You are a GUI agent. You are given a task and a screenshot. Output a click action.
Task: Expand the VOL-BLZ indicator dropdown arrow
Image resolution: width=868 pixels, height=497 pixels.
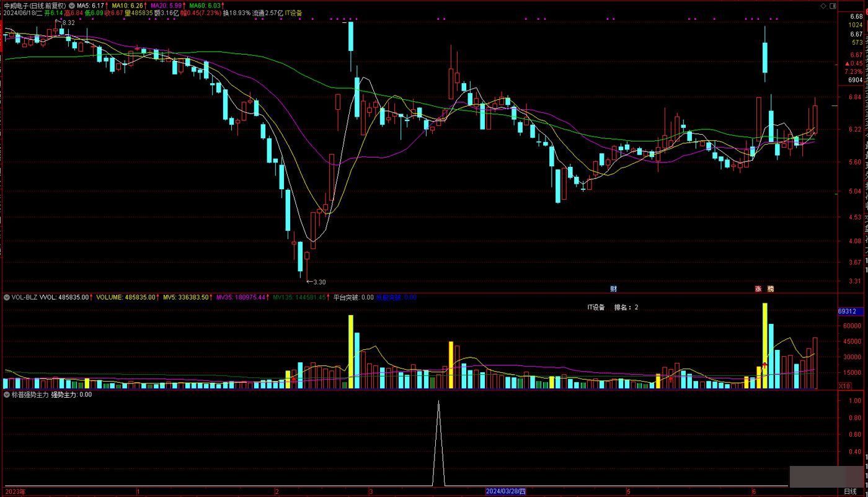(6, 297)
